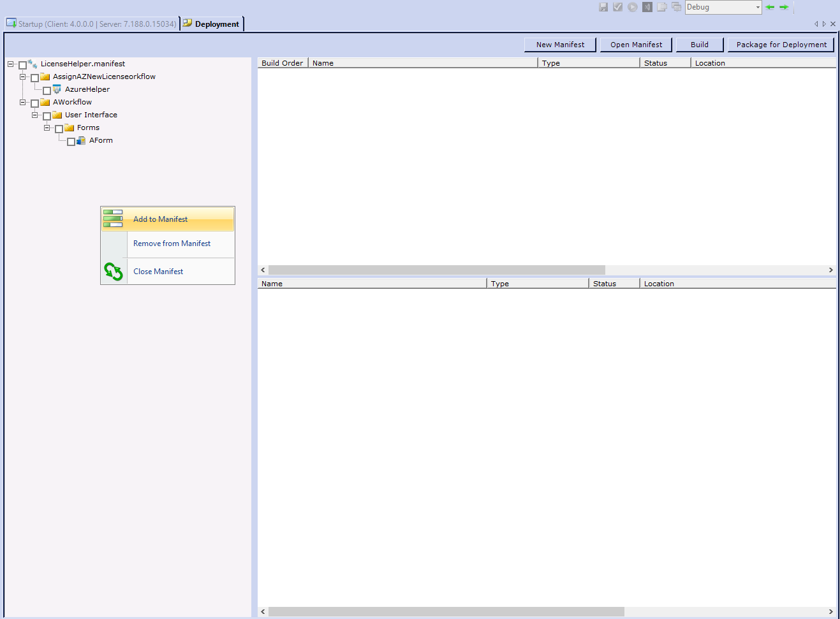
Task: Select Remove from Manifest menu entry
Action: coord(172,244)
